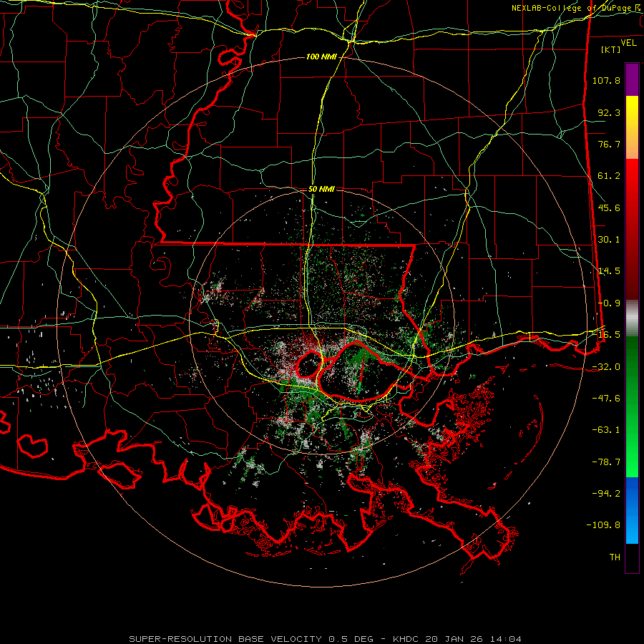This screenshot has height=644, width=644.
Task: Pick the black TH segment of color bar
Action: pyautogui.click(x=632, y=558)
